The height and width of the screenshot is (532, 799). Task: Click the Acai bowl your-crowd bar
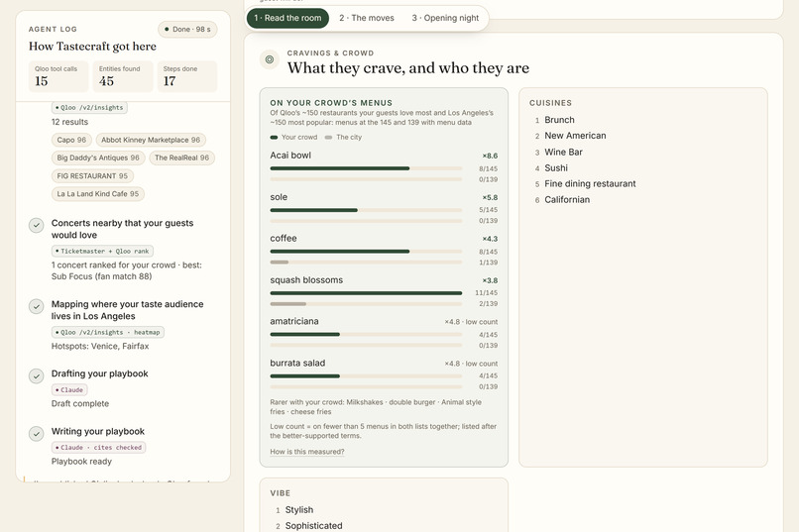tap(340, 168)
